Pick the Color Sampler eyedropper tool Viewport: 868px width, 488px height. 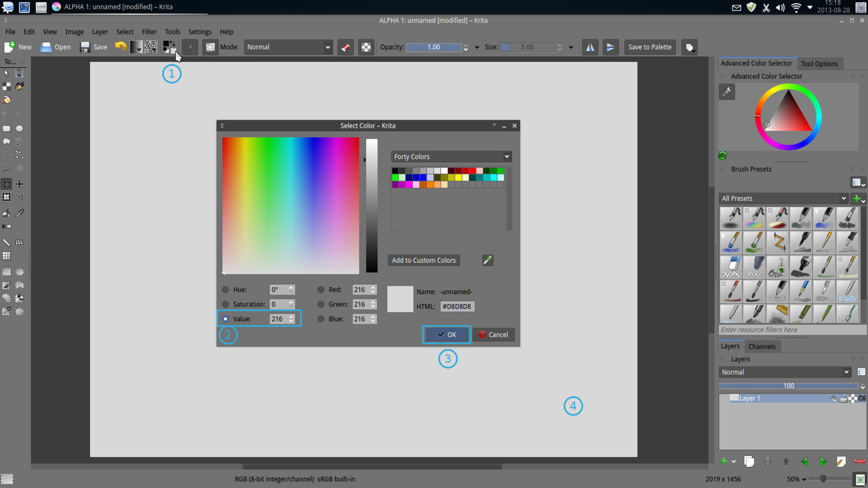(x=19, y=212)
